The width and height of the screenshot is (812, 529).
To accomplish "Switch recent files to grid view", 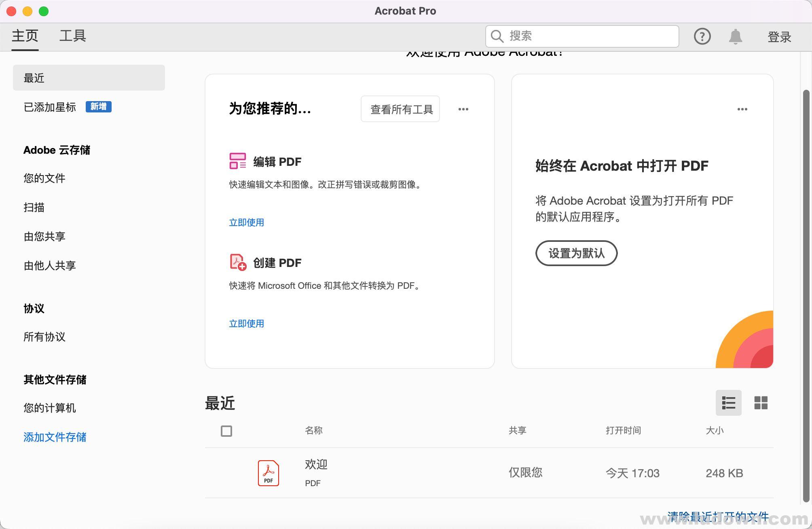I will click(x=761, y=403).
